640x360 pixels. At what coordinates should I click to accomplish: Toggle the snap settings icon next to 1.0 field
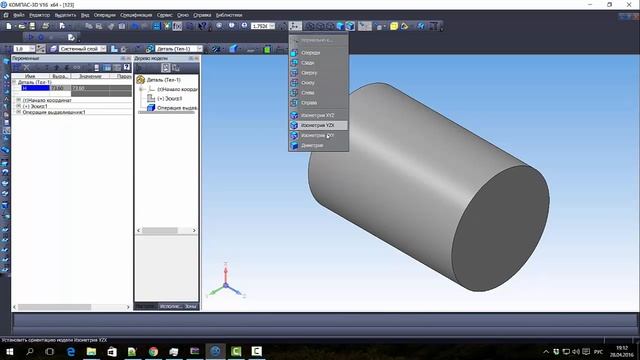41,49
